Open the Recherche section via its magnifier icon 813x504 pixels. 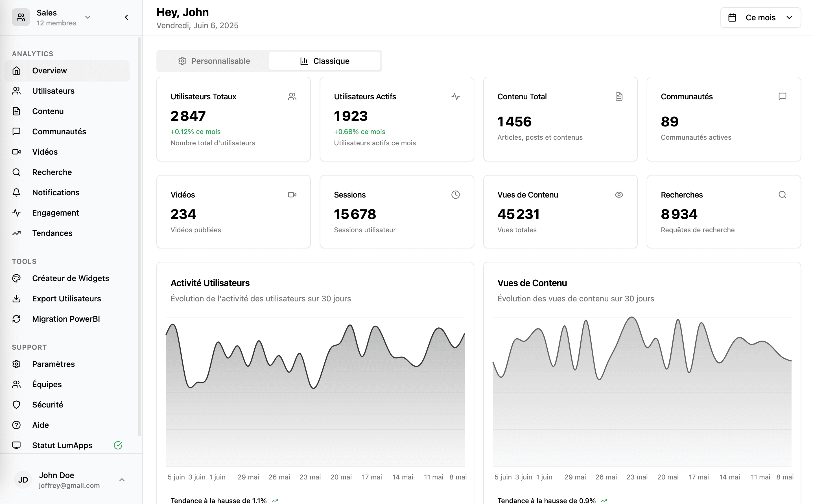[x=16, y=172]
